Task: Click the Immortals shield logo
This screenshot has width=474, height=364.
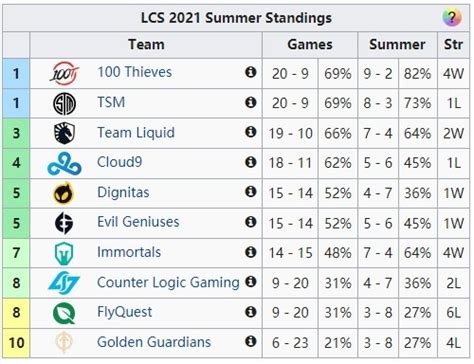Action: pos(64,253)
